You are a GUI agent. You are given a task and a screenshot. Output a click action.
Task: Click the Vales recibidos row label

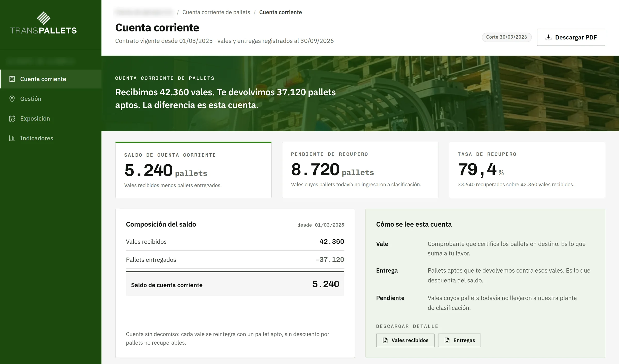[x=146, y=242]
